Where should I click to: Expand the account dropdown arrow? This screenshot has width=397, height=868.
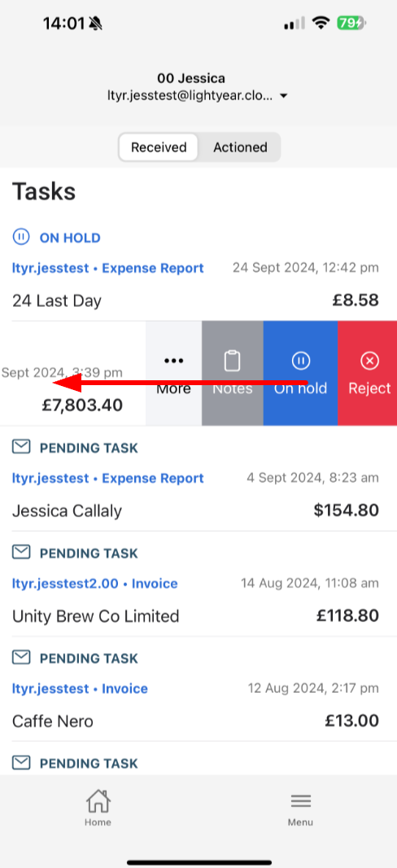(x=284, y=96)
